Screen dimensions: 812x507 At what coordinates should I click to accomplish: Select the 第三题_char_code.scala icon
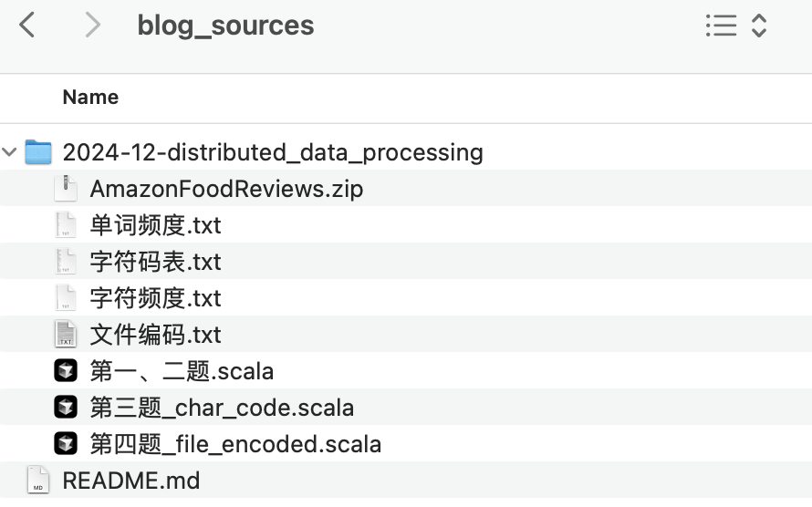point(66,408)
